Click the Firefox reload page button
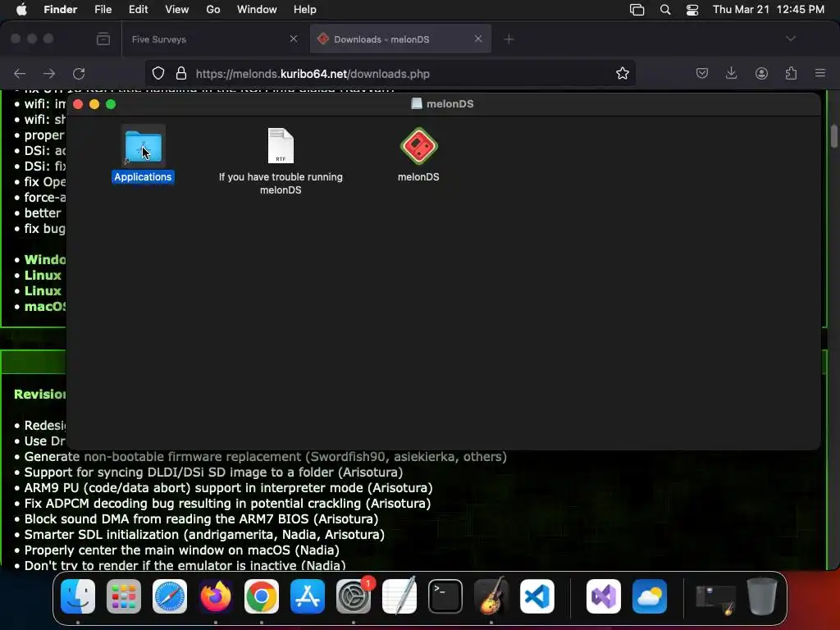Image resolution: width=840 pixels, height=630 pixels. (x=79, y=73)
